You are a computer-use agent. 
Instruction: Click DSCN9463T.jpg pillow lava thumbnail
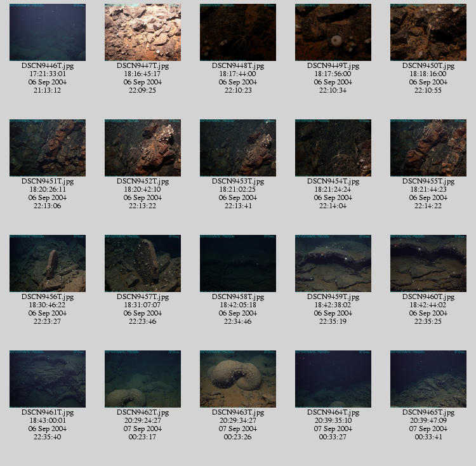click(238, 379)
